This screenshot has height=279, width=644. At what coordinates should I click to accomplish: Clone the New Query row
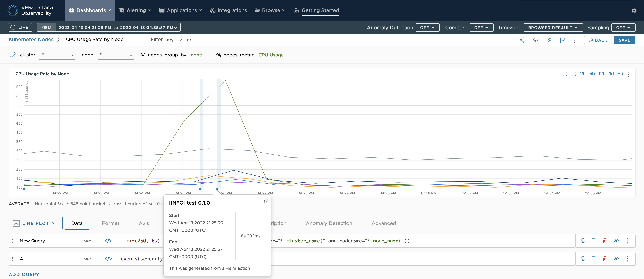594,241
